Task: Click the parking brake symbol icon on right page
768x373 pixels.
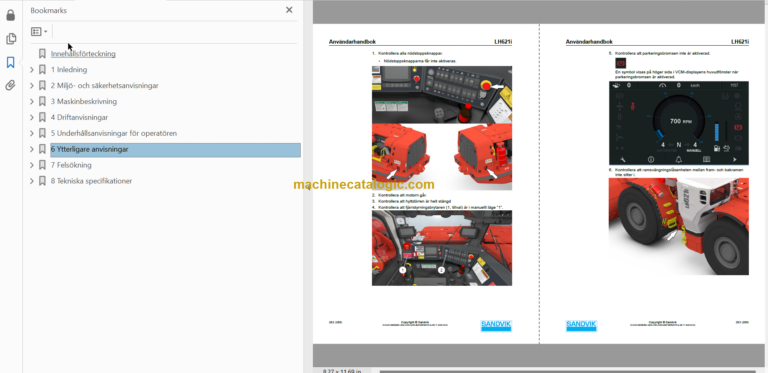Action: (x=621, y=63)
